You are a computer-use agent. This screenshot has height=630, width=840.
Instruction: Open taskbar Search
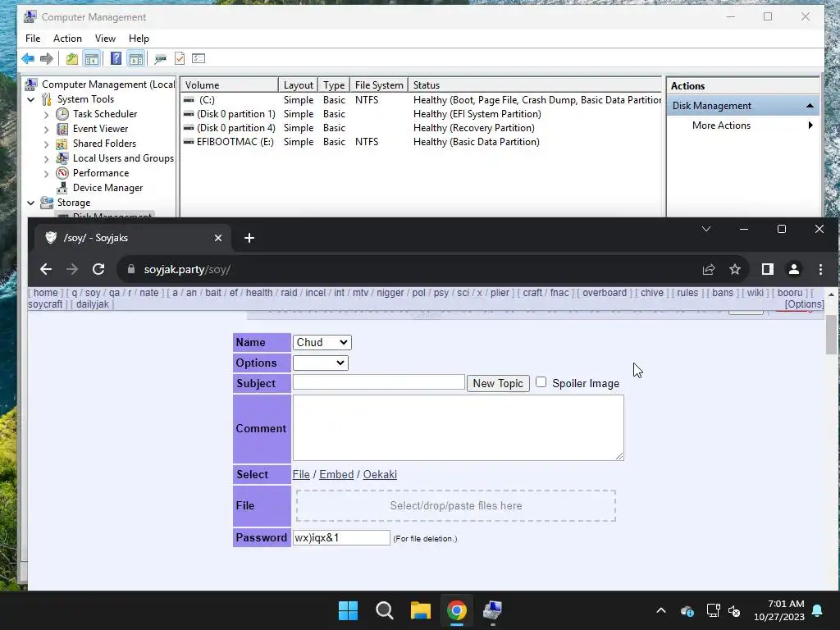coord(385,610)
